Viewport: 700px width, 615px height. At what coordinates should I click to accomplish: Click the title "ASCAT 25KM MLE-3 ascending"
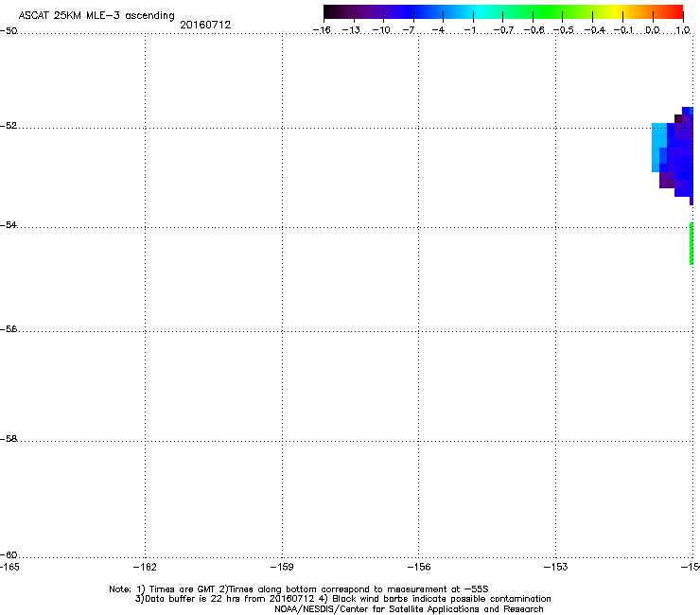(96, 16)
